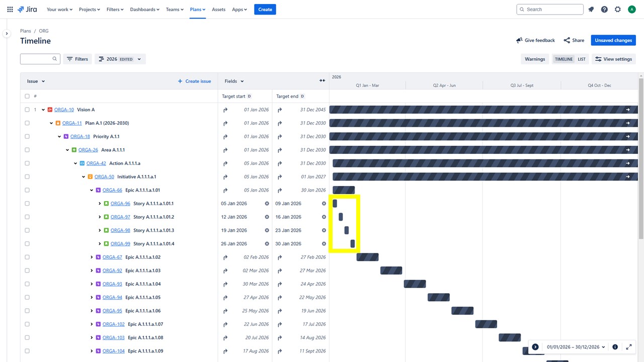644x362 pixels.
Task: Expand the ORGA-67 Epic row
Action: (92, 257)
